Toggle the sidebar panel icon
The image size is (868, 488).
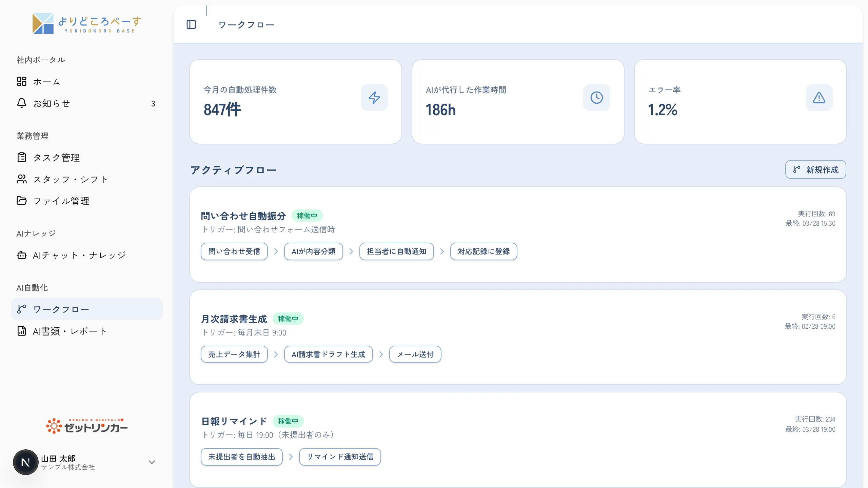tap(191, 24)
